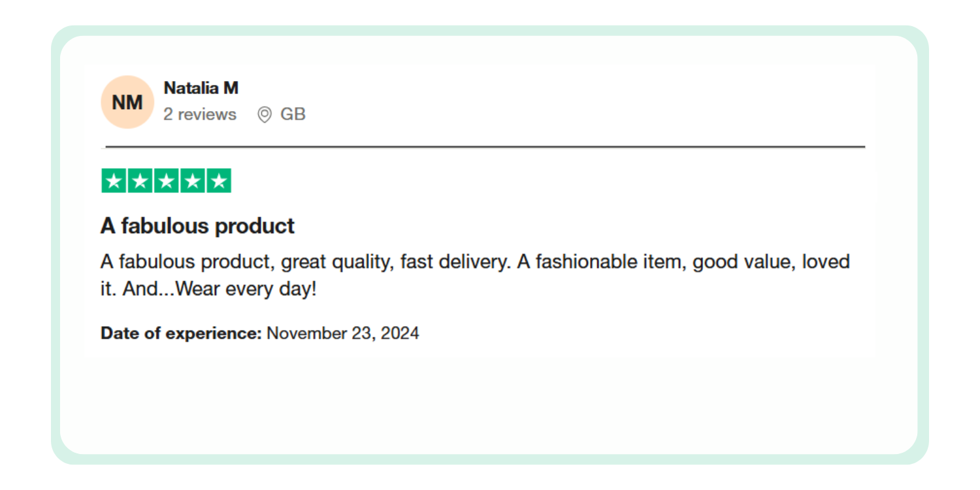Click the location pin icon
The height and width of the screenshot is (490, 980).
[x=264, y=115]
